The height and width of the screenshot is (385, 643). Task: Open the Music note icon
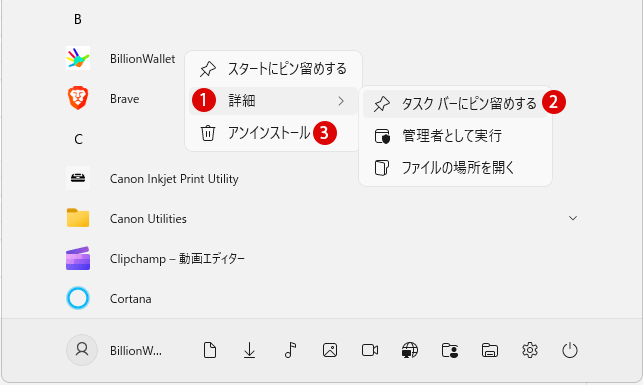[x=290, y=351]
